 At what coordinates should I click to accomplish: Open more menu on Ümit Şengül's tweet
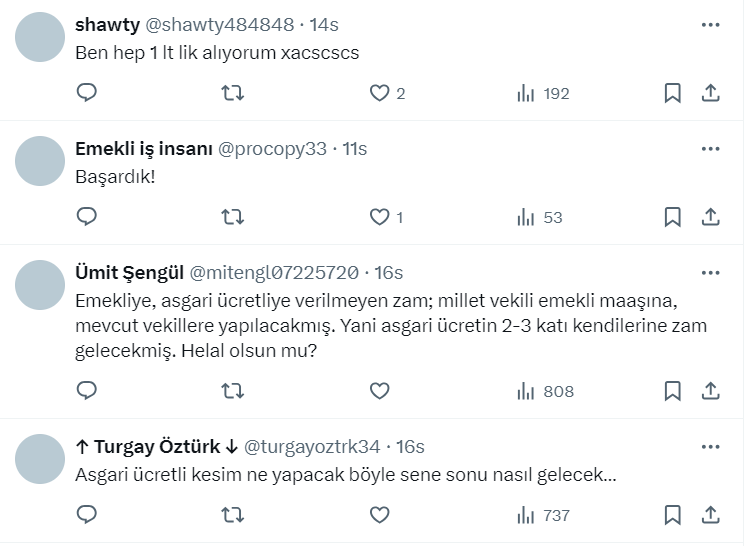click(x=711, y=273)
